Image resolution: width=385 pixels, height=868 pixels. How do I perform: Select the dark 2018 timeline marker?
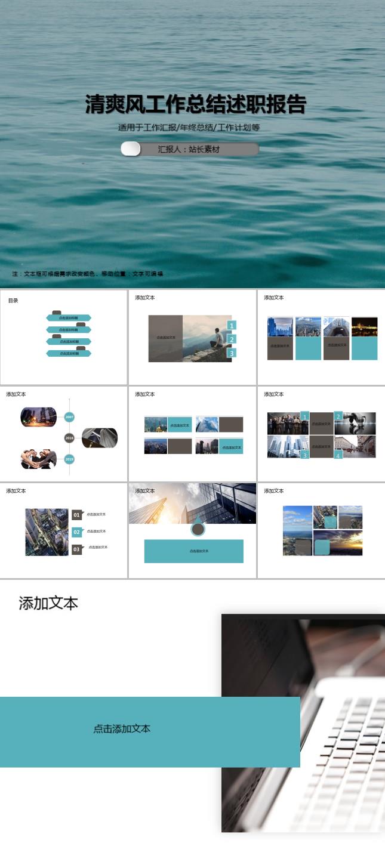[x=69, y=438]
